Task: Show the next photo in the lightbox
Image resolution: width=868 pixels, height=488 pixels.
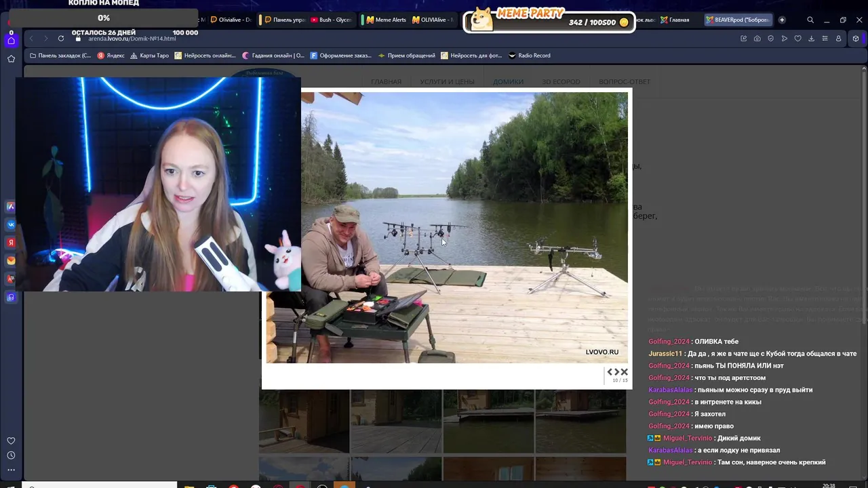Action: pyautogui.click(x=617, y=372)
